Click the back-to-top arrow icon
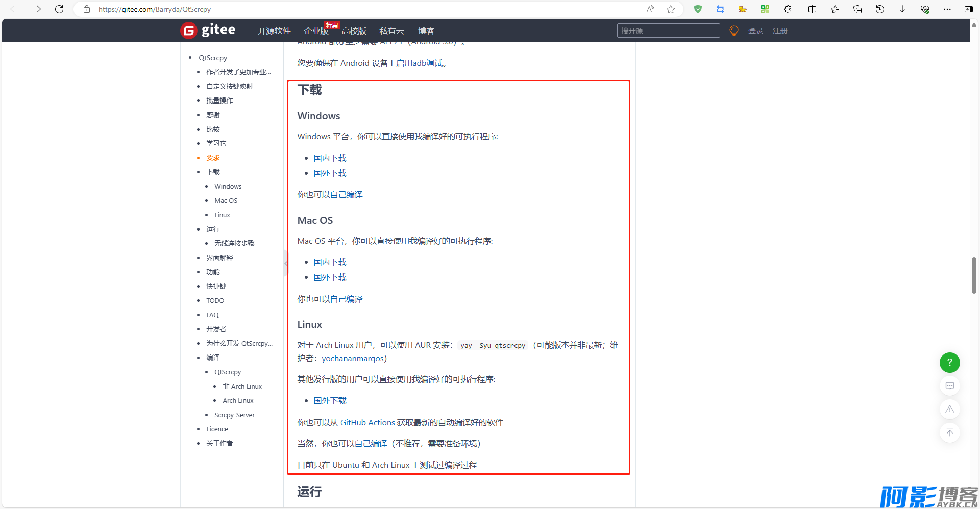 (x=950, y=433)
